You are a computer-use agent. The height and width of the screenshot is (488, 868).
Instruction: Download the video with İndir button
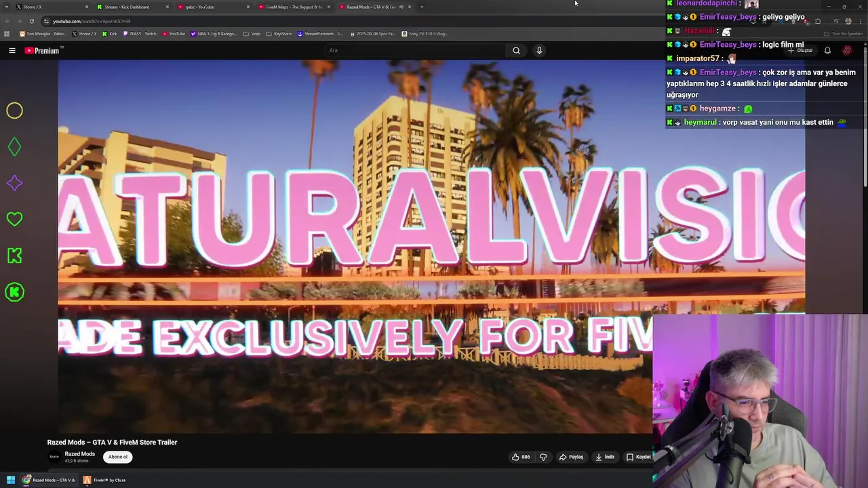[x=605, y=457]
